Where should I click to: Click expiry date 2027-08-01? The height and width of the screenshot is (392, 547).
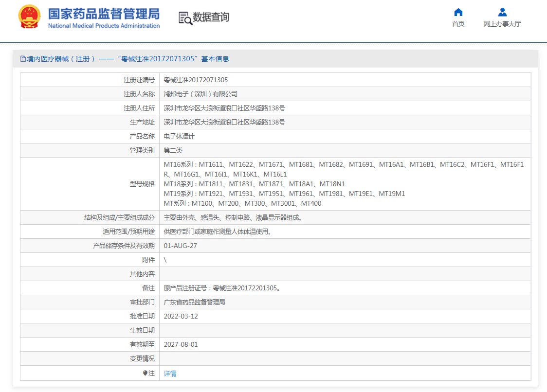tap(181, 344)
